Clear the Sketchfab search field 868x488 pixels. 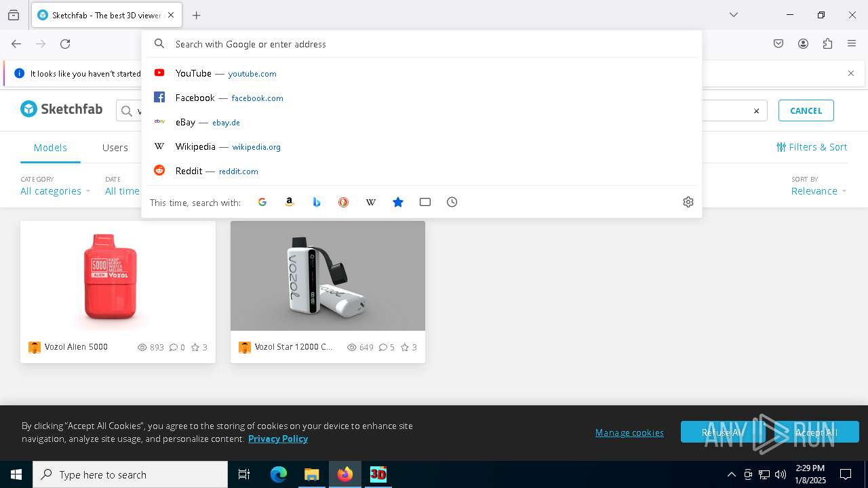point(757,111)
